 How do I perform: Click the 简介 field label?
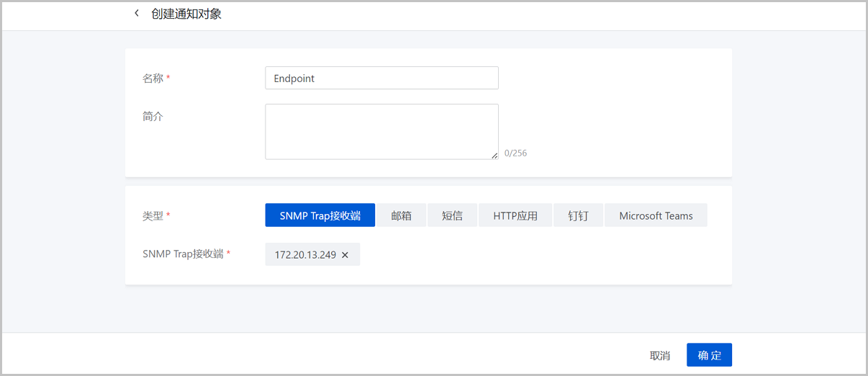pyautogui.click(x=153, y=116)
